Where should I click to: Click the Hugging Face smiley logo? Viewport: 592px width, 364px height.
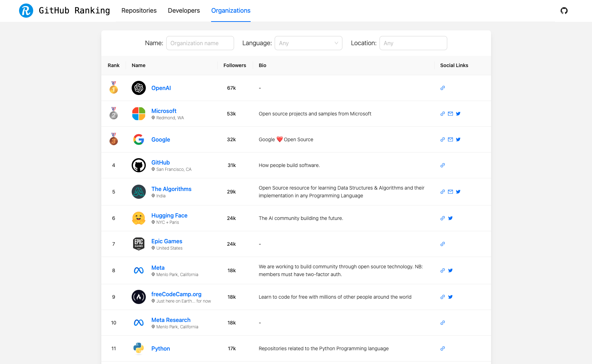[138, 218]
